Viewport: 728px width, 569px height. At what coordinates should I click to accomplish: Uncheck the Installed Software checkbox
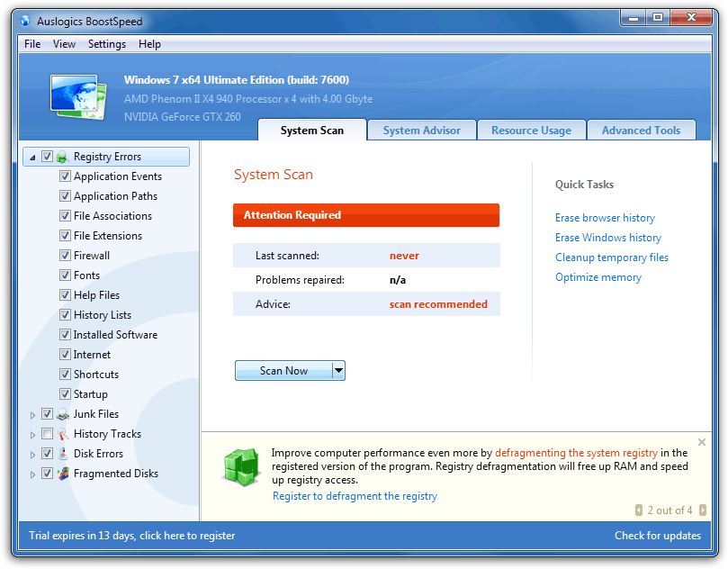point(65,335)
